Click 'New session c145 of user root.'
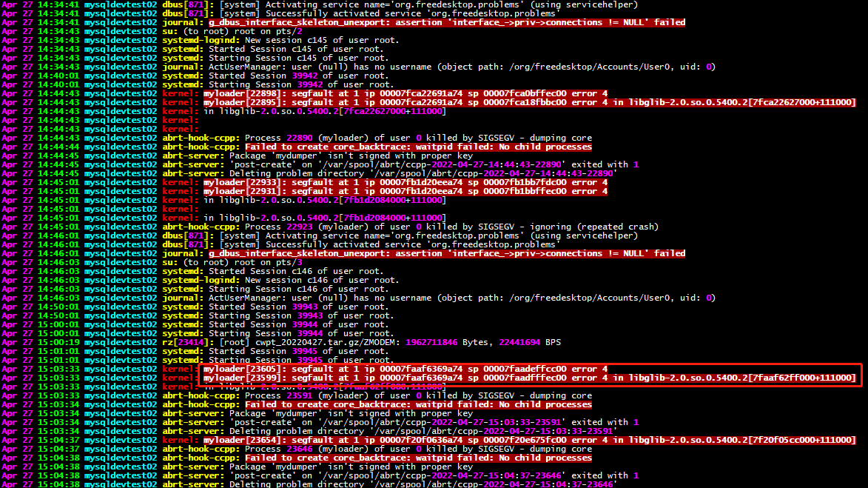 (322, 40)
